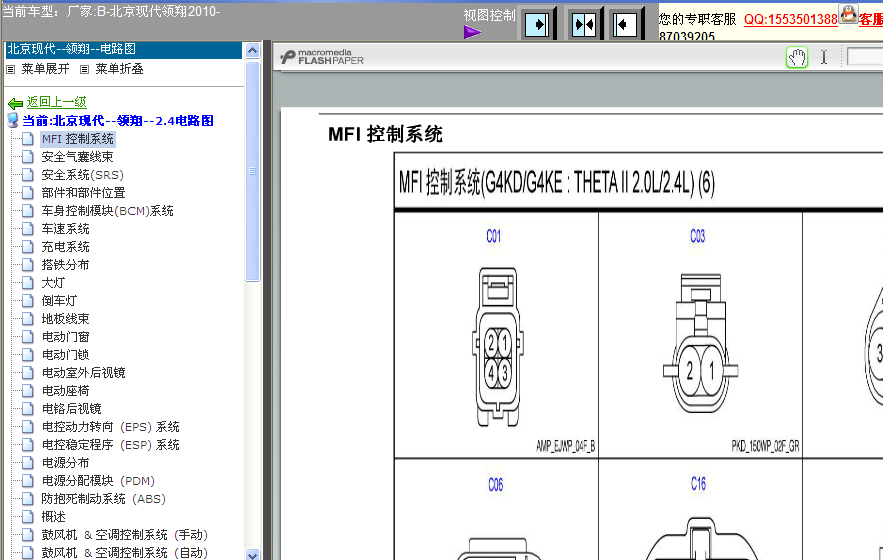Viewport: 883px width, 560px height.
Task: Click the document icon beside 电动门窗
Action: click(x=28, y=337)
